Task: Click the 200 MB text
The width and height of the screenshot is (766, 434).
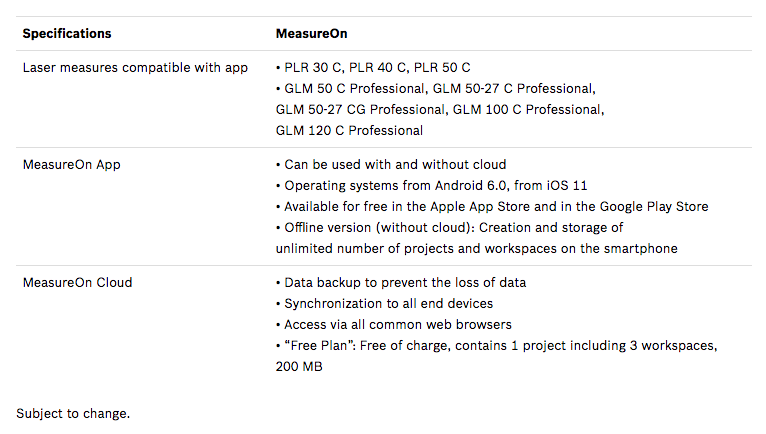Action: click(299, 367)
